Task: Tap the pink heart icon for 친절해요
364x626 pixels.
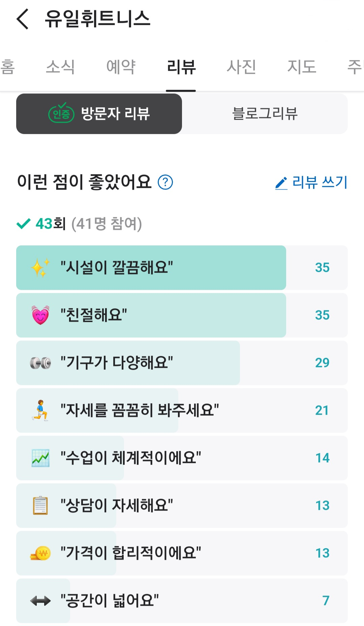Action: (x=40, y=315)
